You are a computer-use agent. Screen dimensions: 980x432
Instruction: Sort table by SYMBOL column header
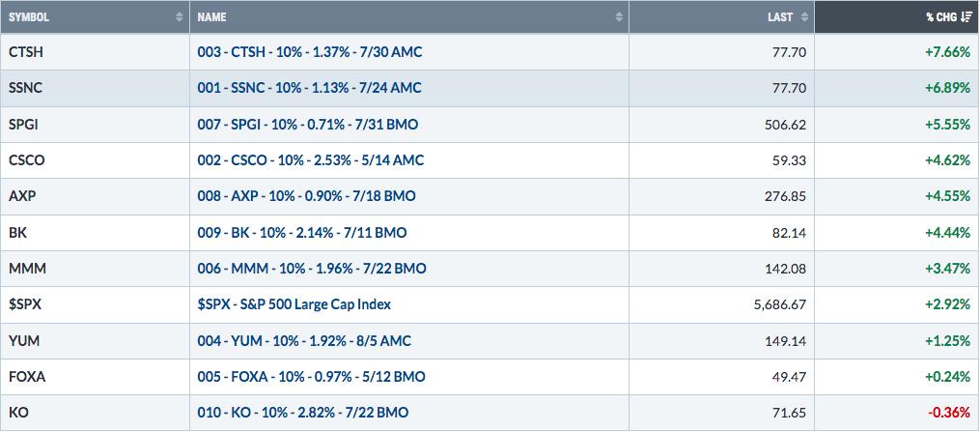(95, 17)
